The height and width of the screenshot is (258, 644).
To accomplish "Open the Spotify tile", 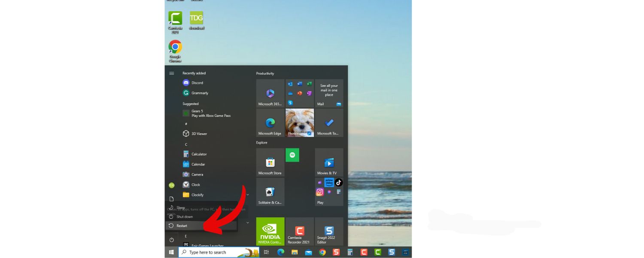I will (292, 155).
